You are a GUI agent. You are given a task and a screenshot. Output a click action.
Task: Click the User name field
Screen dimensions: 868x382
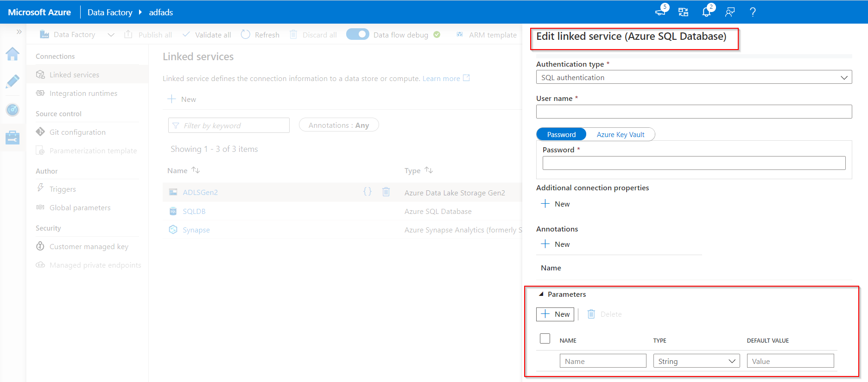[694, 111]
